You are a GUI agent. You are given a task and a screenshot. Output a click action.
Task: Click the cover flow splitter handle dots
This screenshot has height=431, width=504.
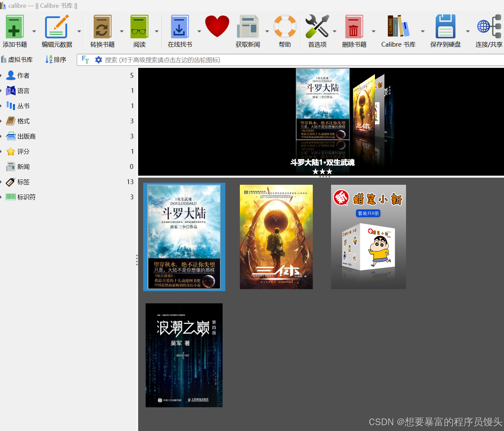click(x=324, y=177)
